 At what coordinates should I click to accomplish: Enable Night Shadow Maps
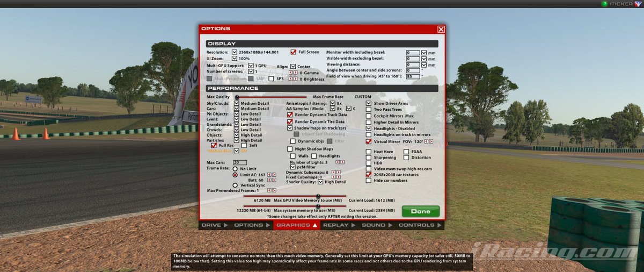point(290,149)
